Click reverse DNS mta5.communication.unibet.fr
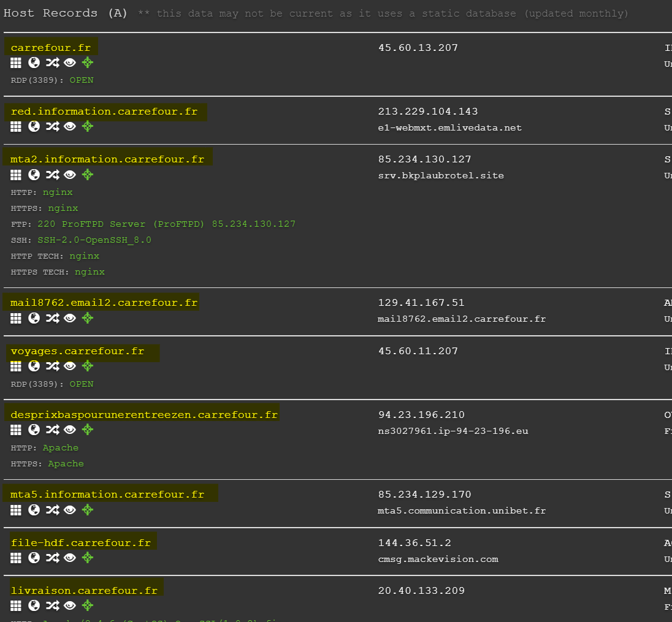 pyautogui.click(x=462, y=510)
